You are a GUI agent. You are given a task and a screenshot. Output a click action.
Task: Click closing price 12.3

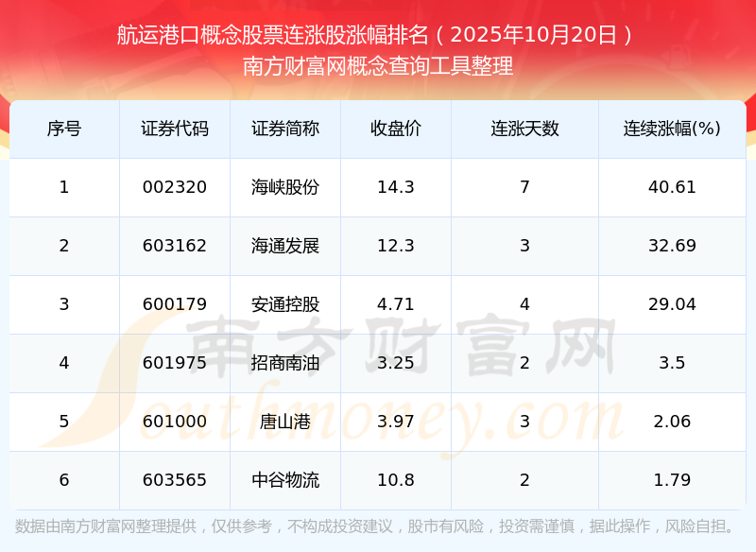pyautogui.click(x=396, y=246)
